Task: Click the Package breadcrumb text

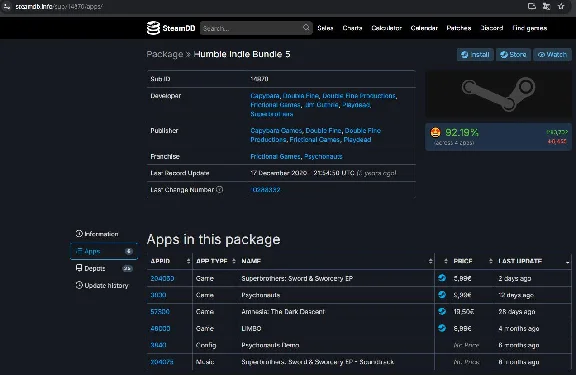Action: tap(165, 54)
